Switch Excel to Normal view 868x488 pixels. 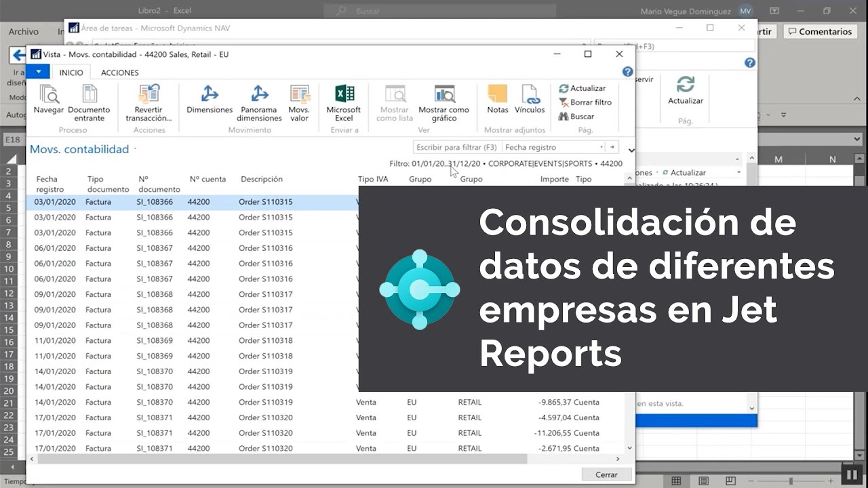click(676, 481)
